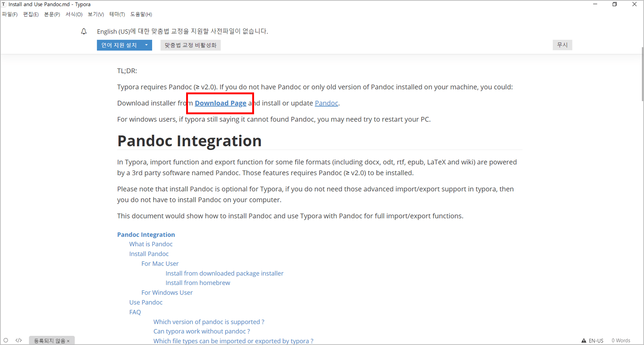Restore down the Typora window

pos(615,4)
